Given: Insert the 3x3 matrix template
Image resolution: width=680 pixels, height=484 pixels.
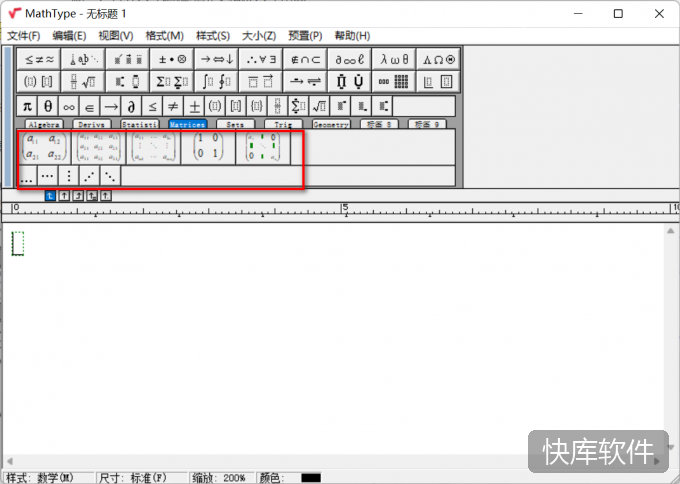Looking at the screenshot, I should [98, 147].
